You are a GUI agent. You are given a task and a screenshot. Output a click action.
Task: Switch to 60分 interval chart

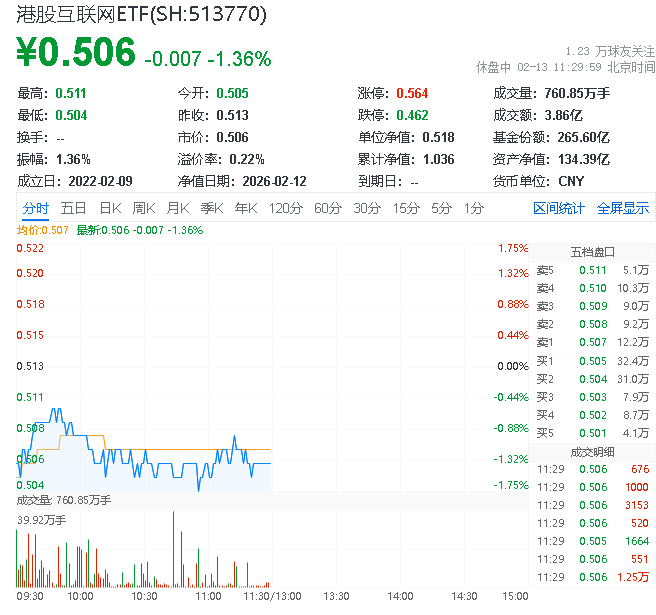coord(327,208)
